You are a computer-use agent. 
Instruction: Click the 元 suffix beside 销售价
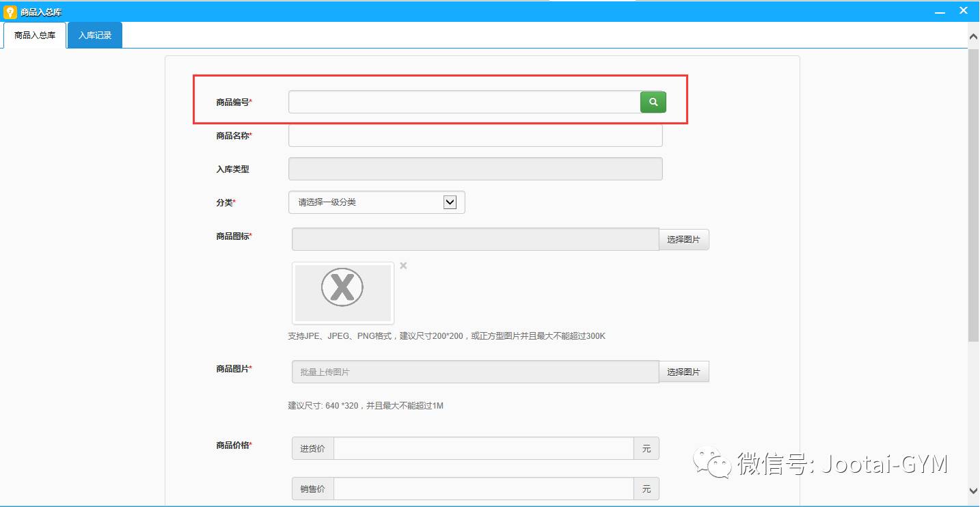tap(646, 489)
